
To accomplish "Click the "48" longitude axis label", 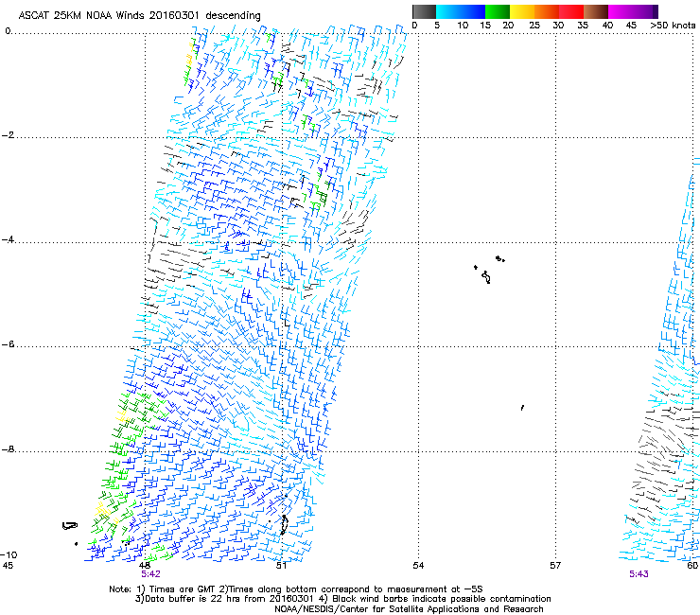I will [x=145, y=566].
